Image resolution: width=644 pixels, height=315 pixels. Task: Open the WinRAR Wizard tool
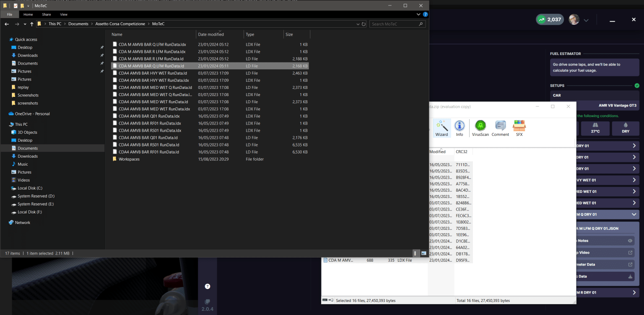tap(441, 128)
